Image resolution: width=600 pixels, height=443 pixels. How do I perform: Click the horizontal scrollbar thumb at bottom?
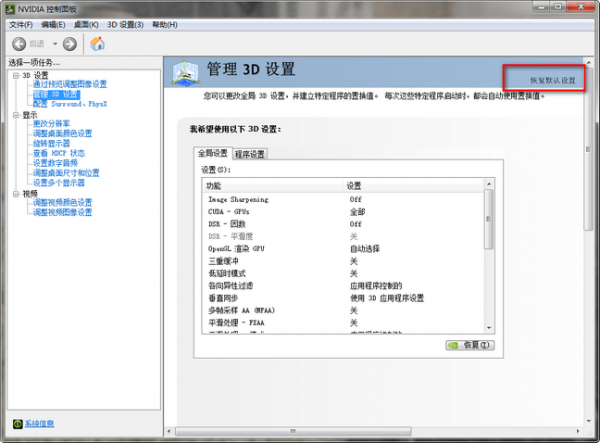[293, 431]
